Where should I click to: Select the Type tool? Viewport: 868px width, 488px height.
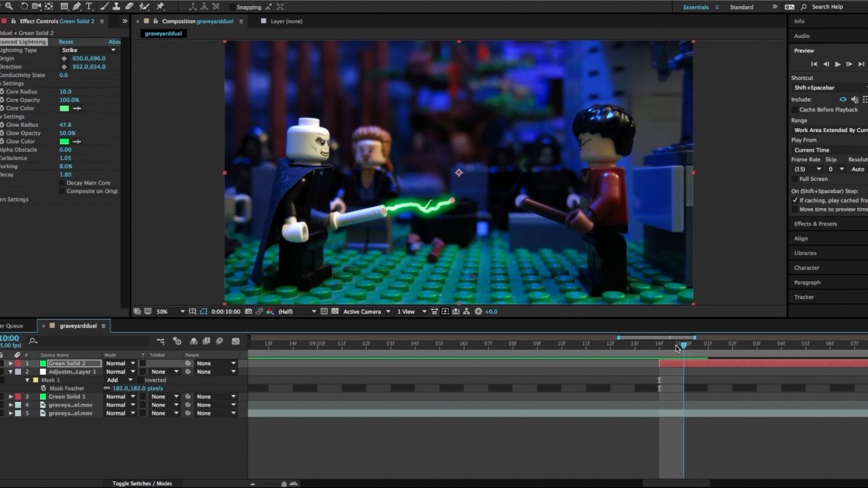coord(89,7)
